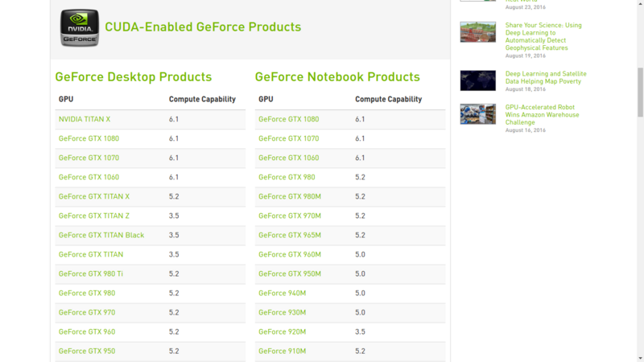Click the Amazon warehouse robot thumbnail
The width and height of the screenshot is (644, 362).
coord(477,114)
